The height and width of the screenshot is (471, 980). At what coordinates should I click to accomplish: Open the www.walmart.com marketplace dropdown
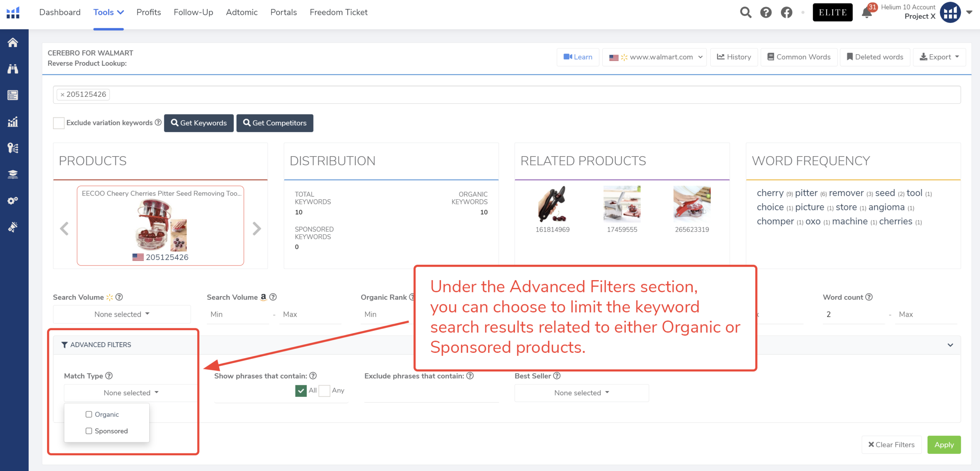(655, 57)
